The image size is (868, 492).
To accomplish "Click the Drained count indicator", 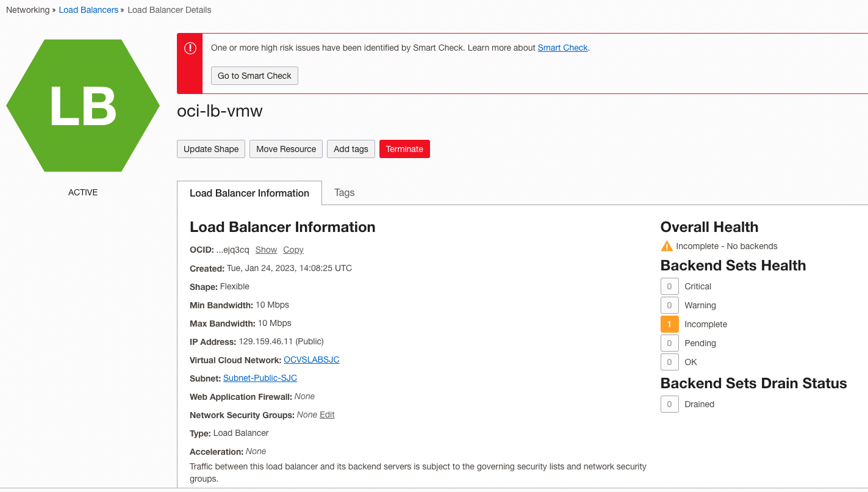I will [669, 403].
